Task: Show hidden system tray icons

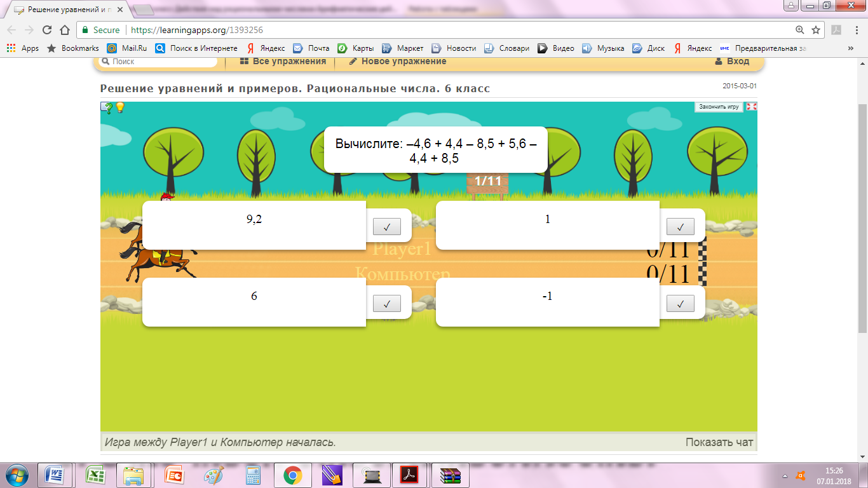Action: tap(783, 475)
